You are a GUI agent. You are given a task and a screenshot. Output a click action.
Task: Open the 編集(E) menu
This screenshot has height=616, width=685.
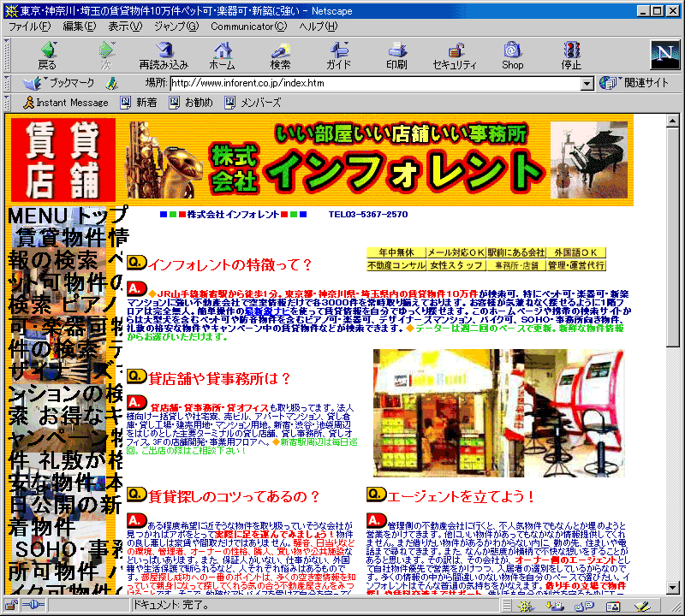click(79, 27)
